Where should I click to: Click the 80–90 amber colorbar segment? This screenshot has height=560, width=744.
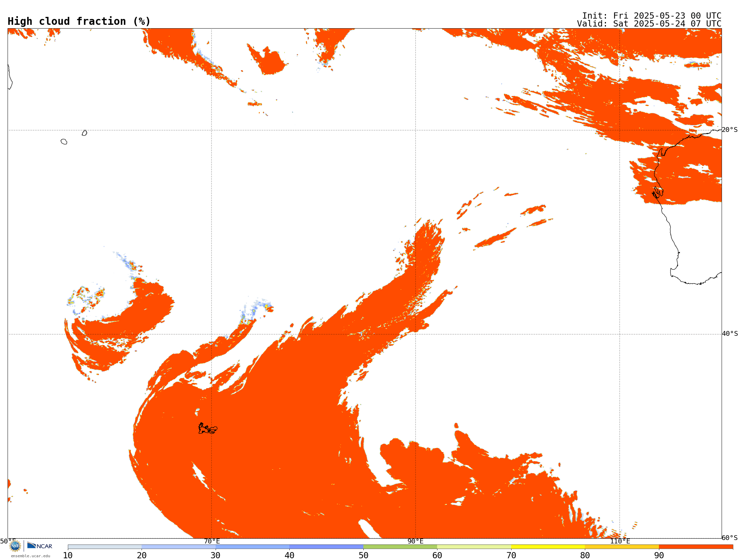tap(622, 547)
